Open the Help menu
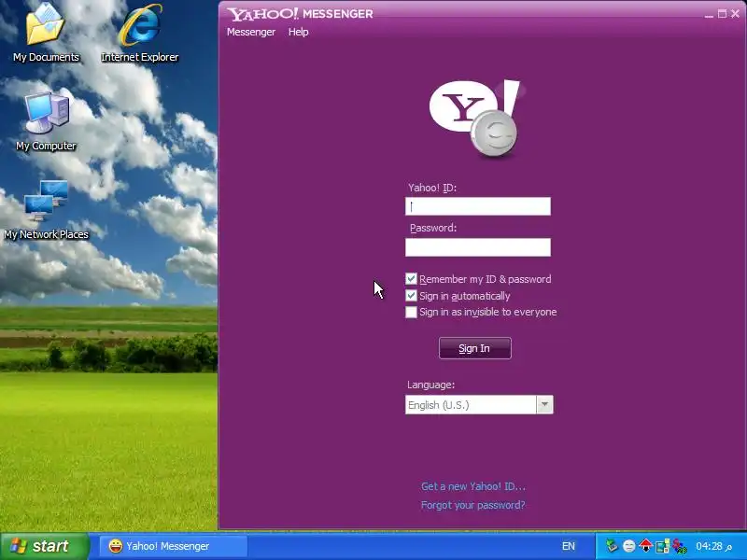This screenshot has width=747, height=560. (298, 32)
